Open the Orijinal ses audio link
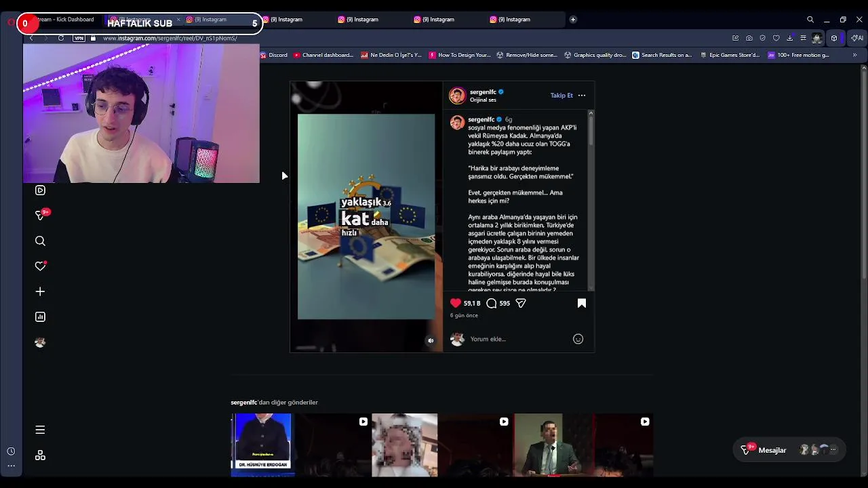Viewport: 868px width, 488px height. click(483, 100)
